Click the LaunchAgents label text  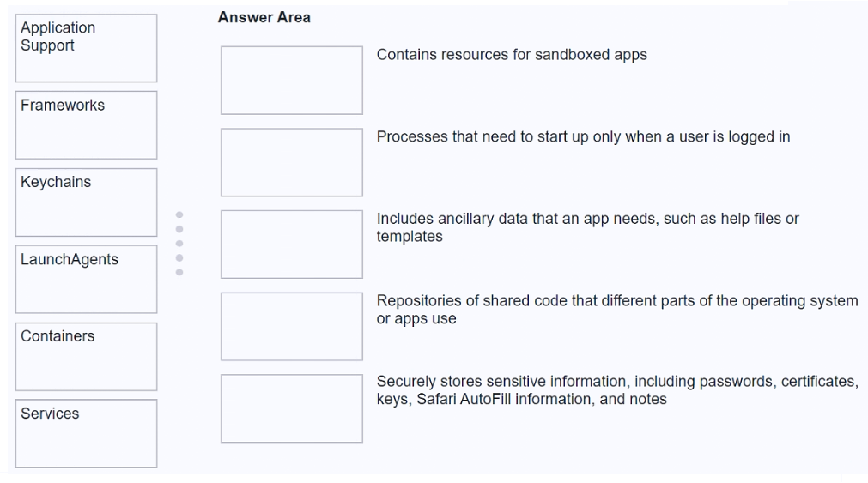[x=70, y=259]
